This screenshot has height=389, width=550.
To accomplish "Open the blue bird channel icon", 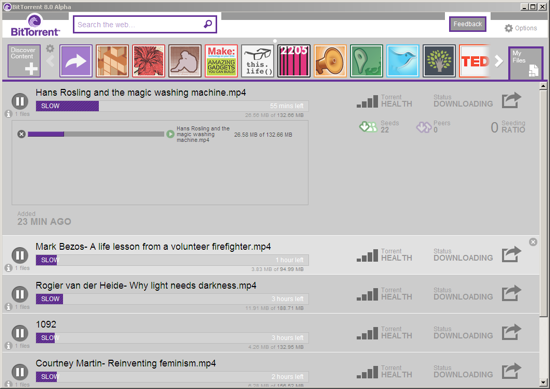I will pyautogui.click(x=403, y=61).
